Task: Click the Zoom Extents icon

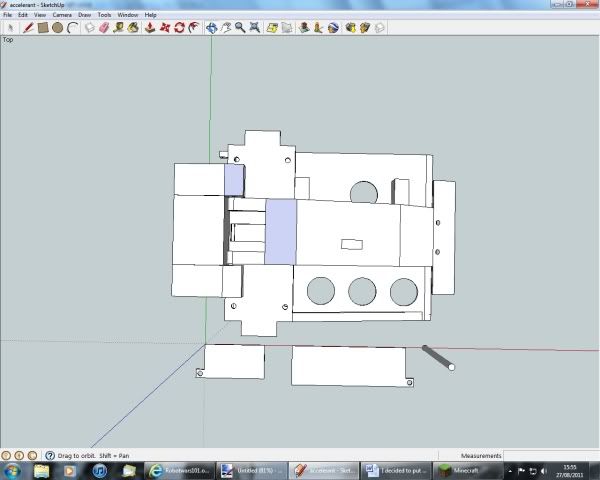Action: click(x=255, y=28)
